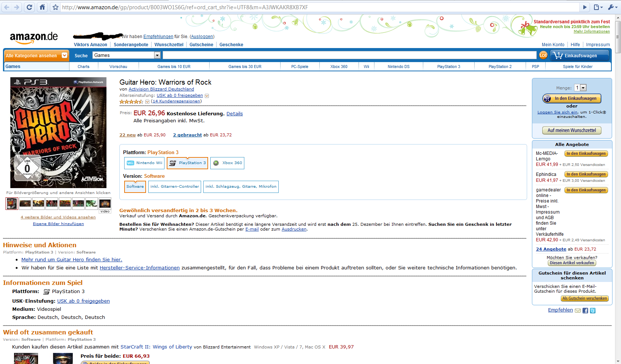Open the Games bis 10 EUR tab
The image size is (621, 364).
(x=174, y=67)
